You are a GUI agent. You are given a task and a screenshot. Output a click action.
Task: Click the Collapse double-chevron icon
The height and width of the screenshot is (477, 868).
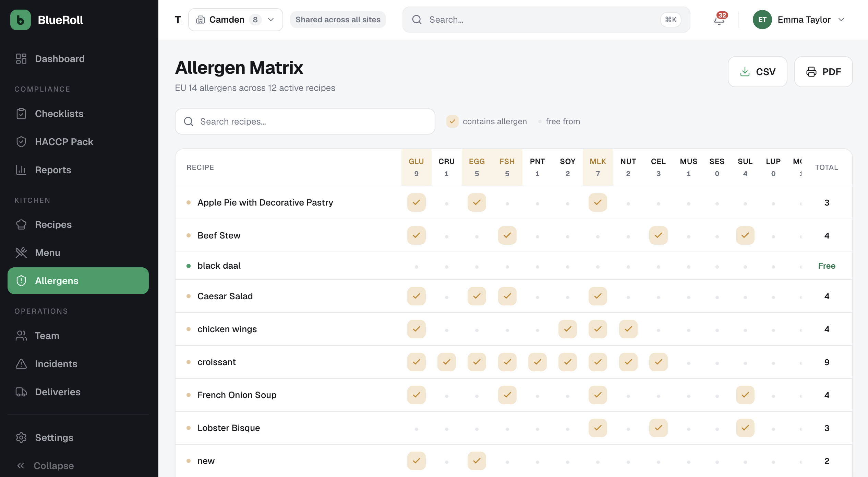point(21,466)
